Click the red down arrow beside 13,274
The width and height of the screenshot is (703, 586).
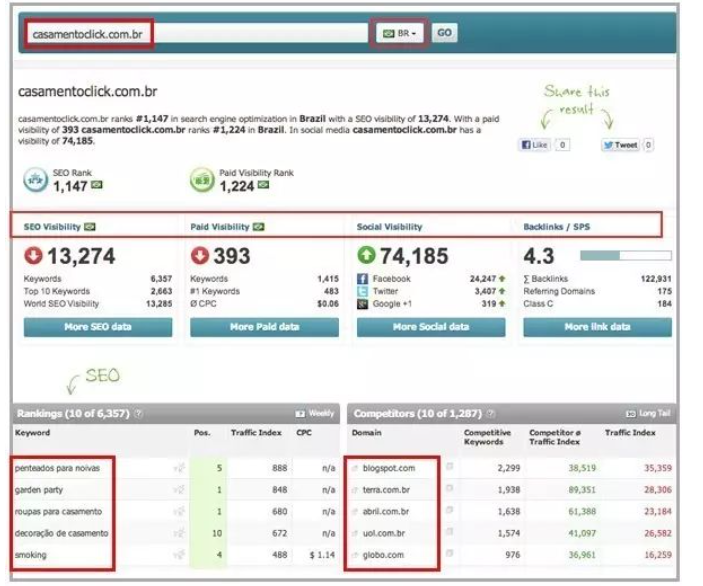click(x=33, y=256)
